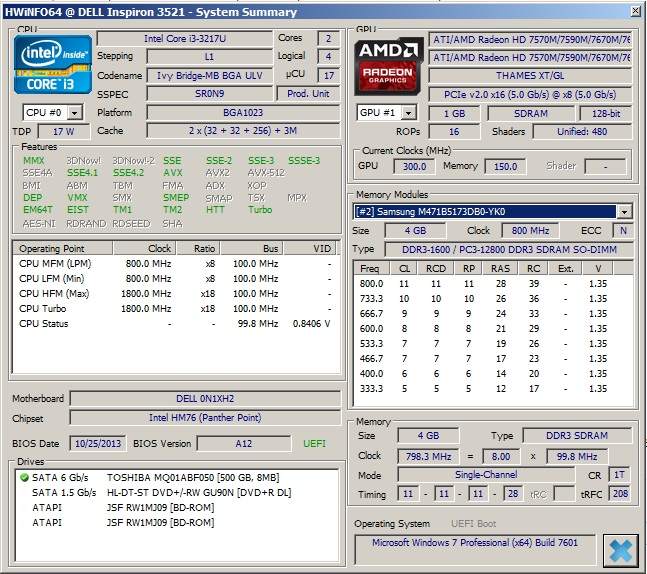The width and height of the screenshot is (647, 574).
Task: Click the Ivy Bridge-MB BGA ULV codename field
Action: pyautogui.click(x=210, y=76)
